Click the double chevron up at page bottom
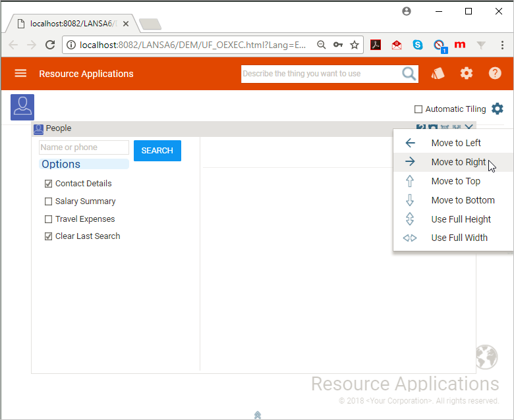Screen dimensions: 514x420 click(258, 415)
